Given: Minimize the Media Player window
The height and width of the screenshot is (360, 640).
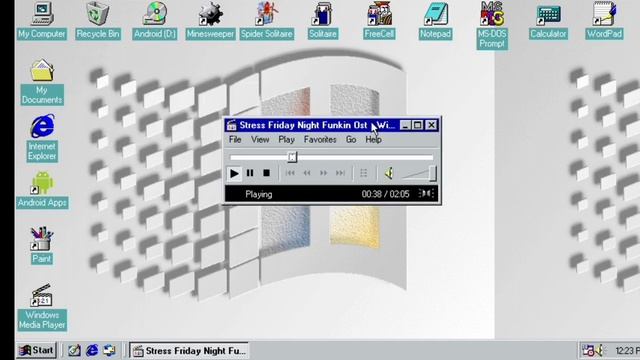Looking at the screenshot, I should (405, 125).
